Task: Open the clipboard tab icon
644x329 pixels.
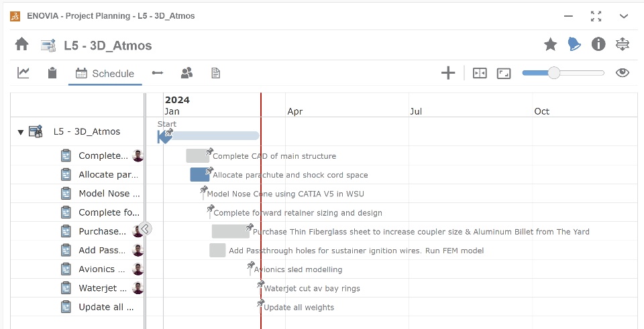Action: [52, 73]
